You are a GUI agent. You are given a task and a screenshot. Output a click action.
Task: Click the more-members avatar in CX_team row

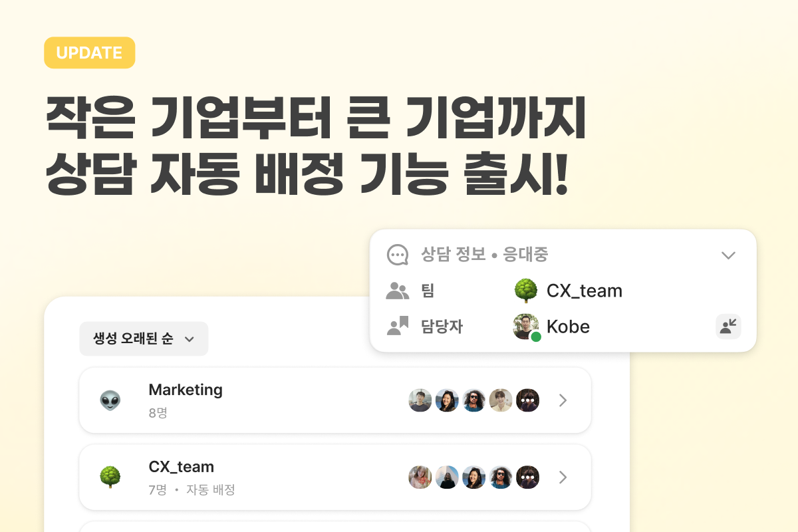(528, 477)
